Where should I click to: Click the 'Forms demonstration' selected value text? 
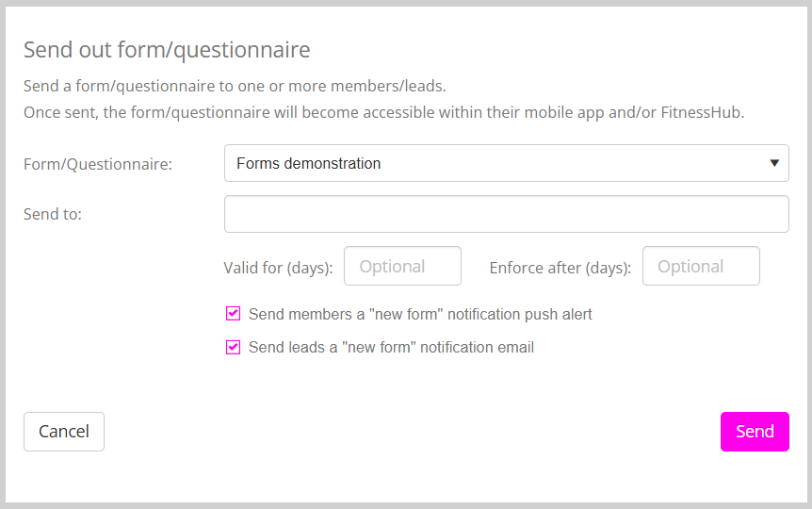tap(308, 163)
